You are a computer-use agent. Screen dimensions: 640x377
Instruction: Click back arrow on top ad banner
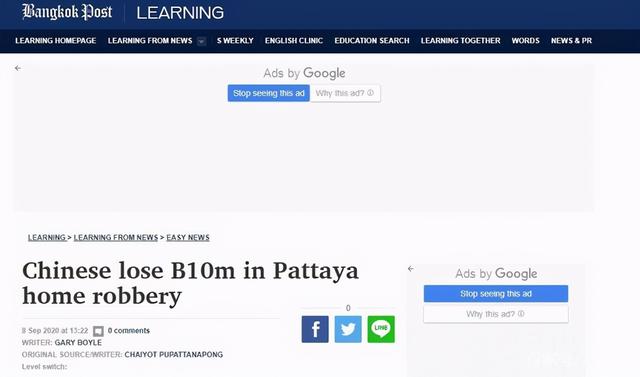18,68
